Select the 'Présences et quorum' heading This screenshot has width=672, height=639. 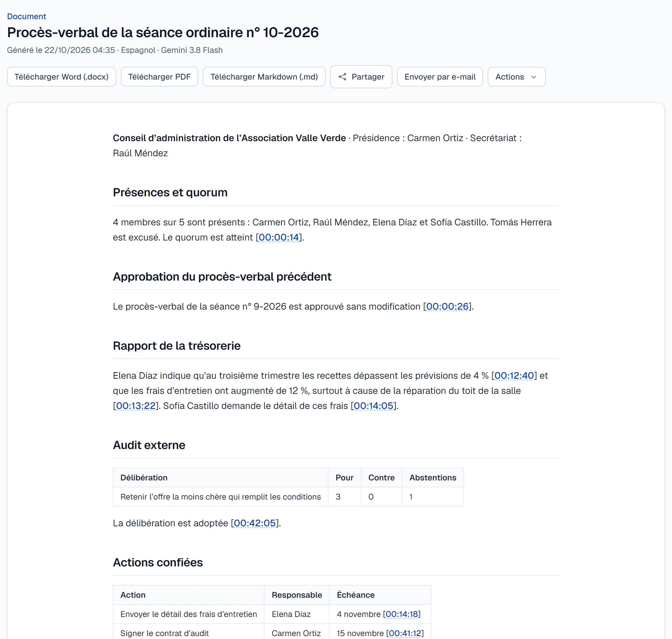(x=170, y=193)
